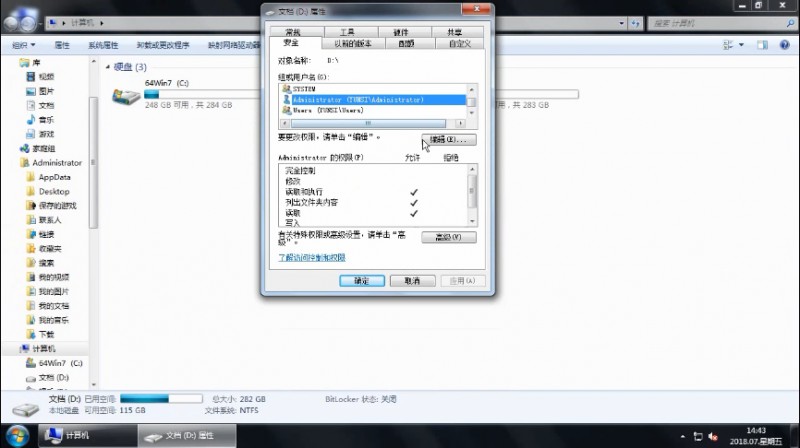Switch to the 自定义 customize tab
The width and height of the screenshot is (800, 448).
pos(460,44)
